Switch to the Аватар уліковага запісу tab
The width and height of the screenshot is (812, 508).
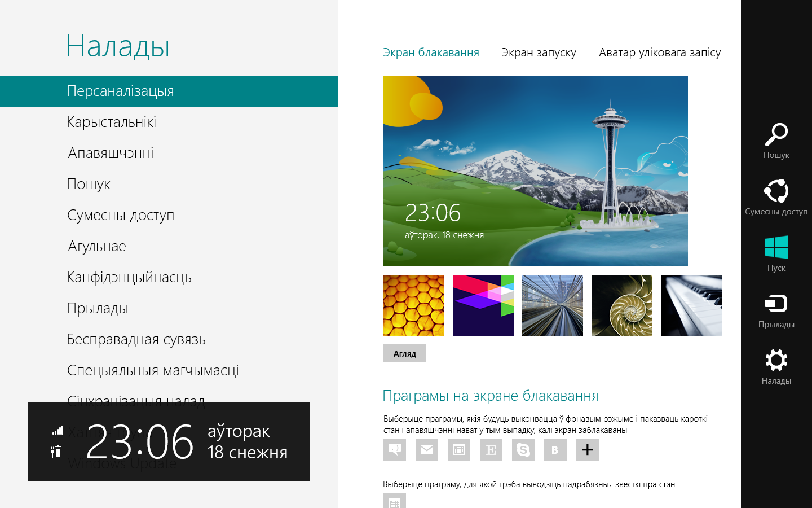coord(660,52)
